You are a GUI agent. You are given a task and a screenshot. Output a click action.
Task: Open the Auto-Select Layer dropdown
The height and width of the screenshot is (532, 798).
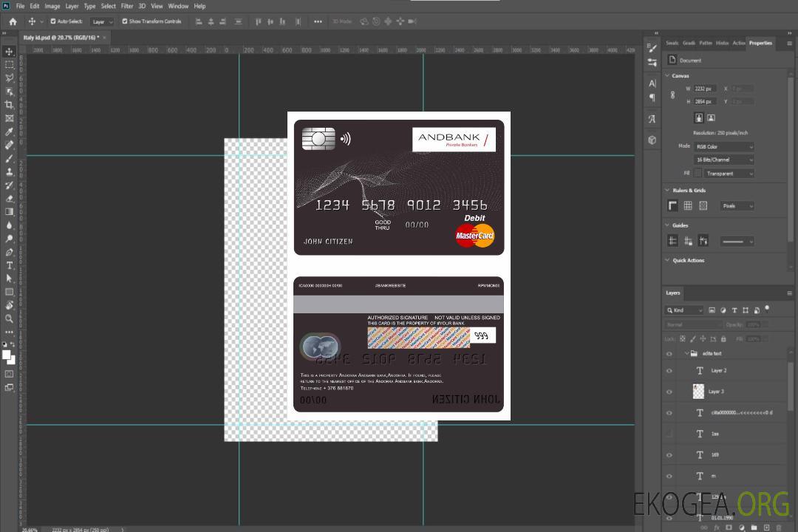[102, 21]
